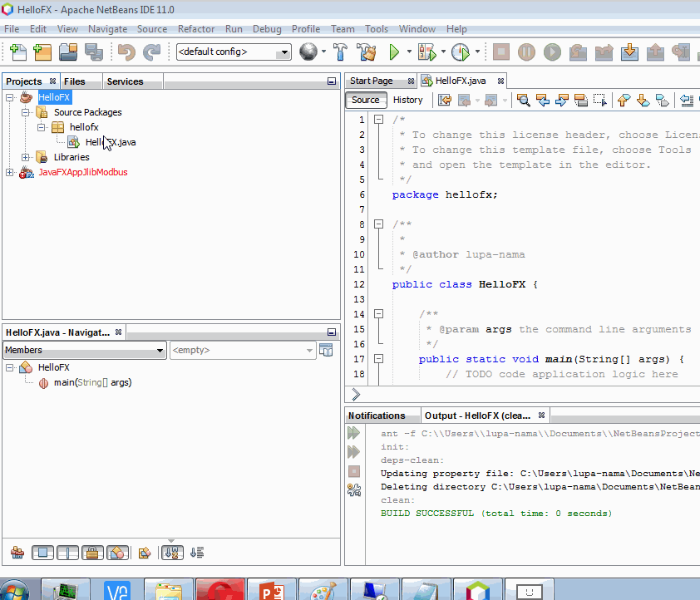
Task: Click the Profile Project toolbar icon
Action: point(461,52)
